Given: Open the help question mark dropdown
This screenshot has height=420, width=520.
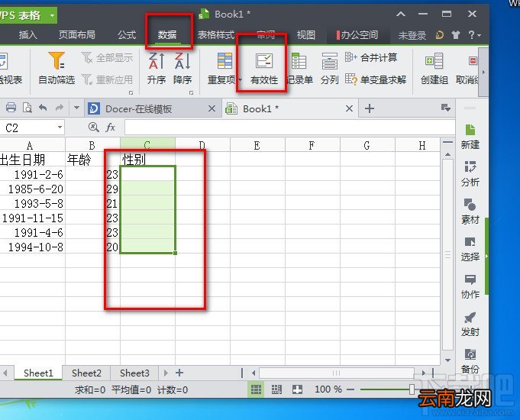Looking at the screenshot, I should tap(474, 34).
